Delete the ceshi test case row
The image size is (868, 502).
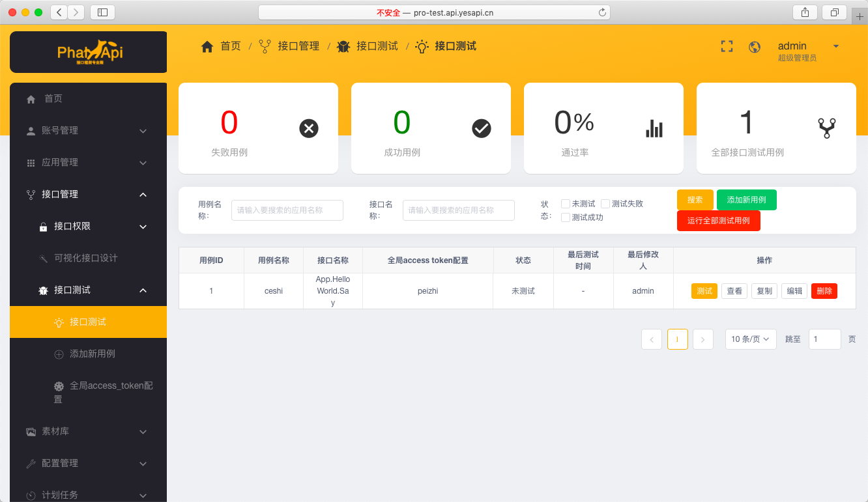[824, 291]
